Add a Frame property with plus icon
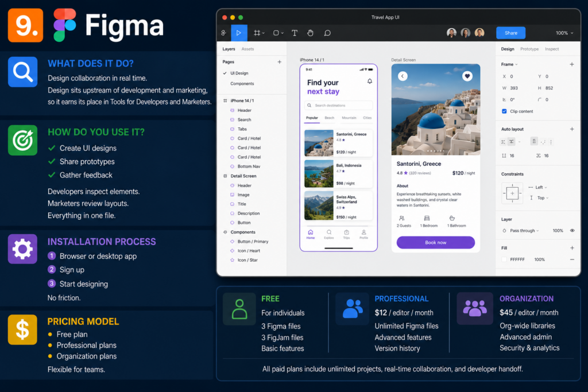The width and height of the screenshot is (588, 392). (572, 64)
